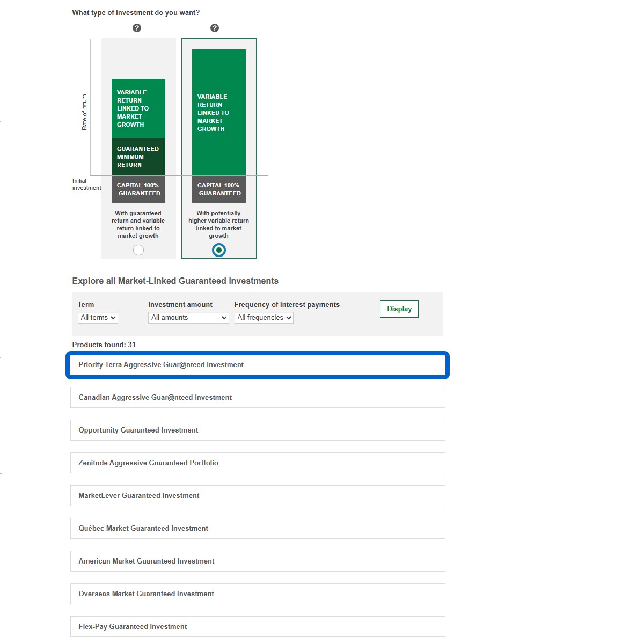644x644 pixels.
Task: Click help icon above guaranteed return option
Action: point(137,28)
